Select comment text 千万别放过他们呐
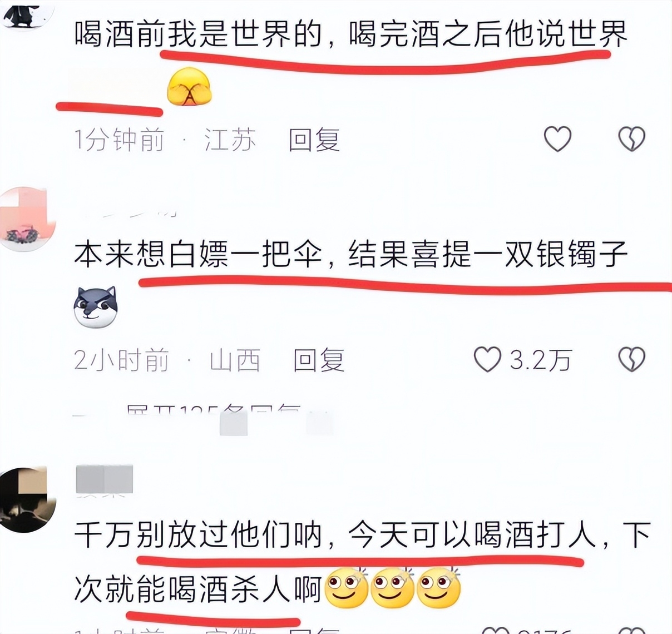The image size is (672, 634). click(x=199, y=536)
